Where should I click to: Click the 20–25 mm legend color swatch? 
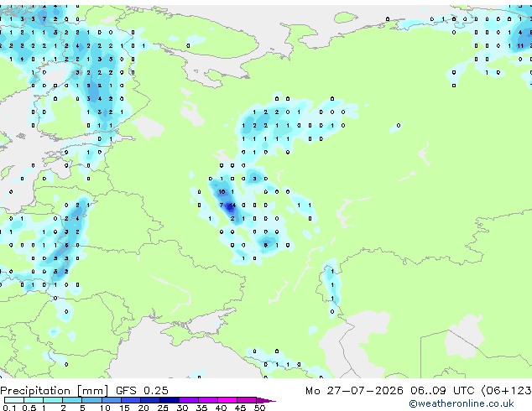[x=149, y=400]
